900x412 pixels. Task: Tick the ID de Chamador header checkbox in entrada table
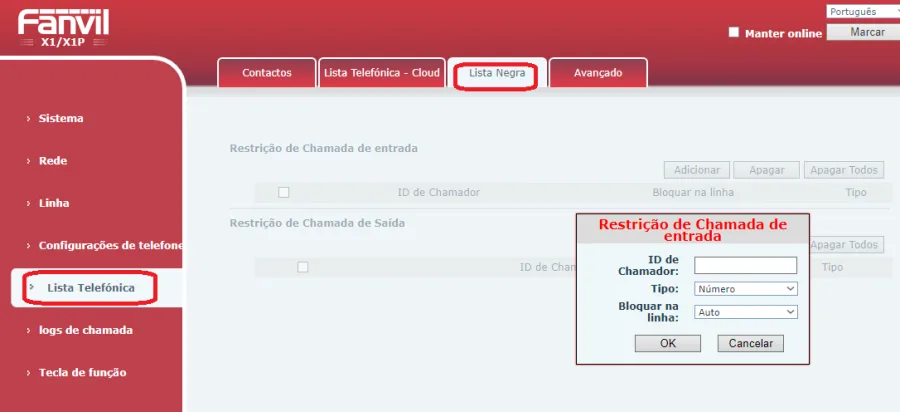coord(284,192)
